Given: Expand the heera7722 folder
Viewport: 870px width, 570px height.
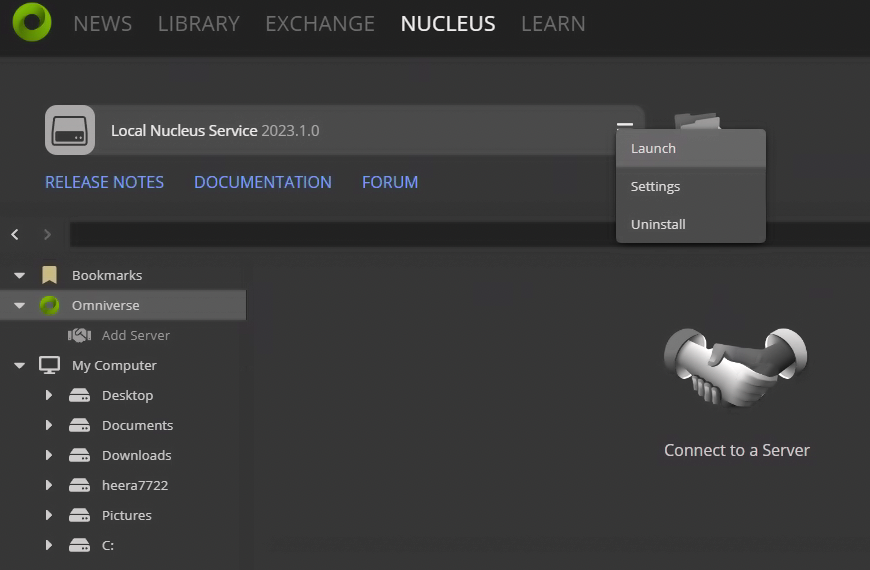Looking at the screenshot, I should (x=49, y=485).
